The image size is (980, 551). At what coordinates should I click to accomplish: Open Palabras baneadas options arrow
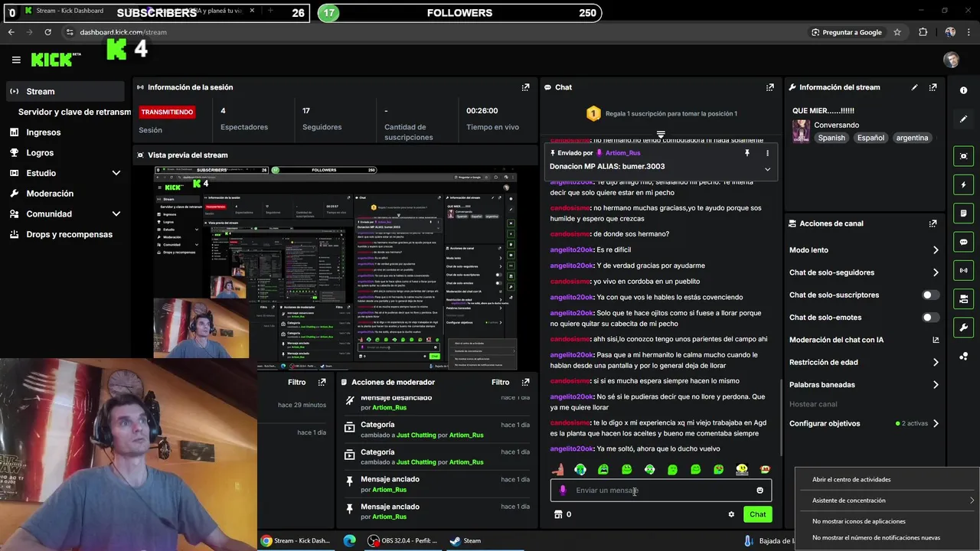click(x=936, y=385)
